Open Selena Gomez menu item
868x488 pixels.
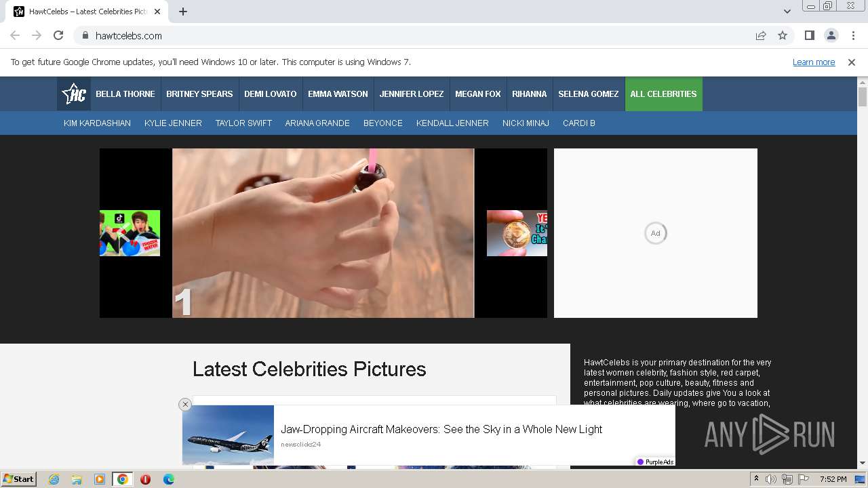(589, 94)
